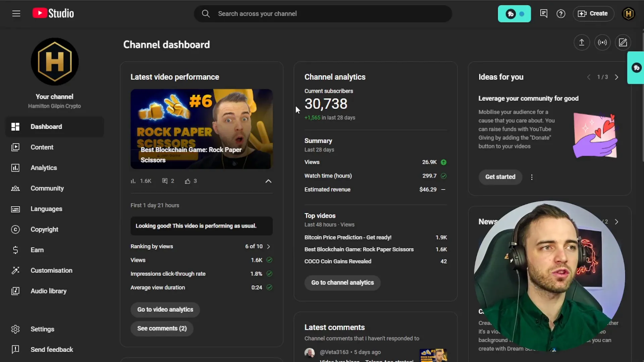Click the likes thumbs-up icon under thumbnail
644x362 pixels.
(187, 181)
